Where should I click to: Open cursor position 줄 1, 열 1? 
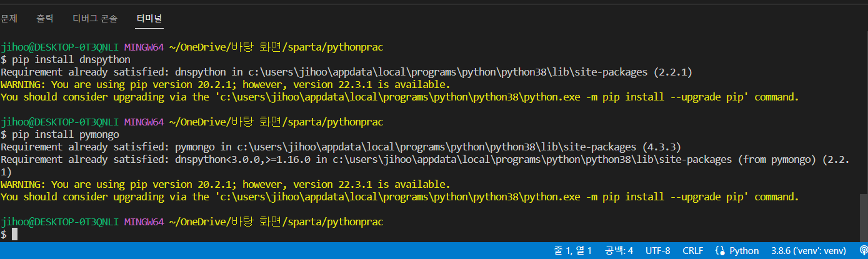coord(572,251)
